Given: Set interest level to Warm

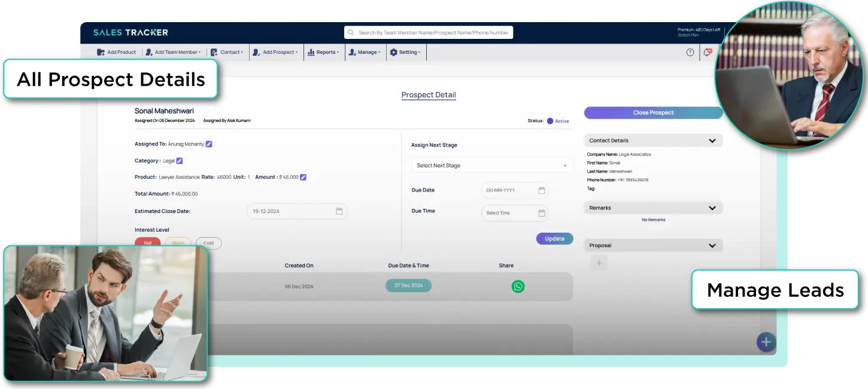Looking at the screenshot, I should (x=178, y=243).
